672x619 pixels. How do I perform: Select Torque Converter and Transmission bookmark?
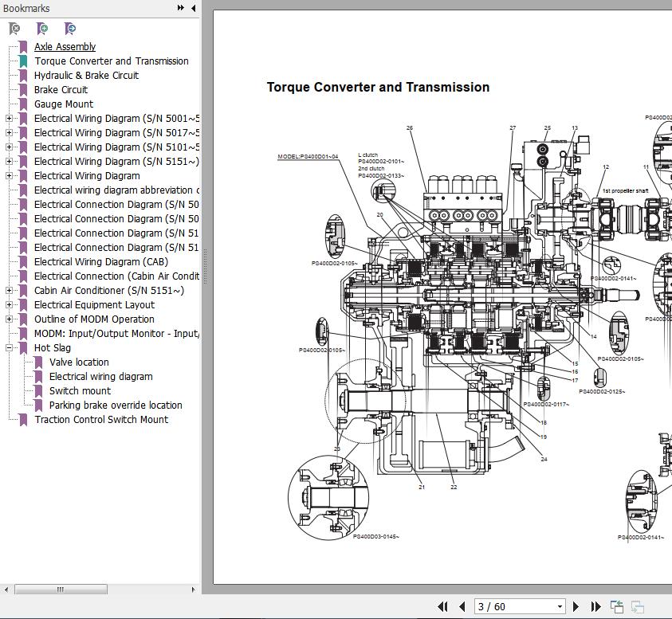click(x=112, y=61)
